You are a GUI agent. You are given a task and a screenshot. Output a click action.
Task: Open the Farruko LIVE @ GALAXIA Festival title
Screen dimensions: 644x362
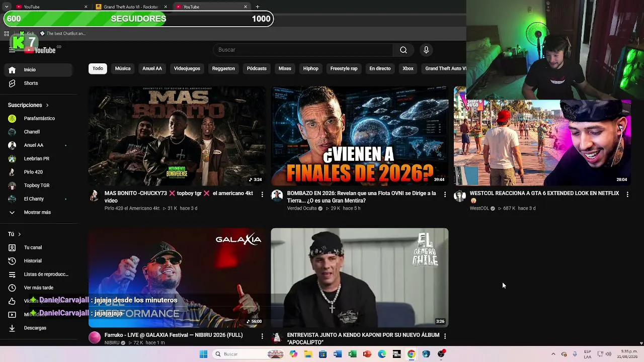pyautogui.click(x=174, y=335)
